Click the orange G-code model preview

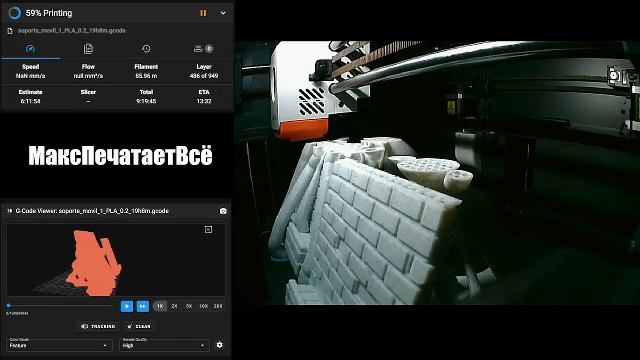pyautogui.click(x=94, y=263)
